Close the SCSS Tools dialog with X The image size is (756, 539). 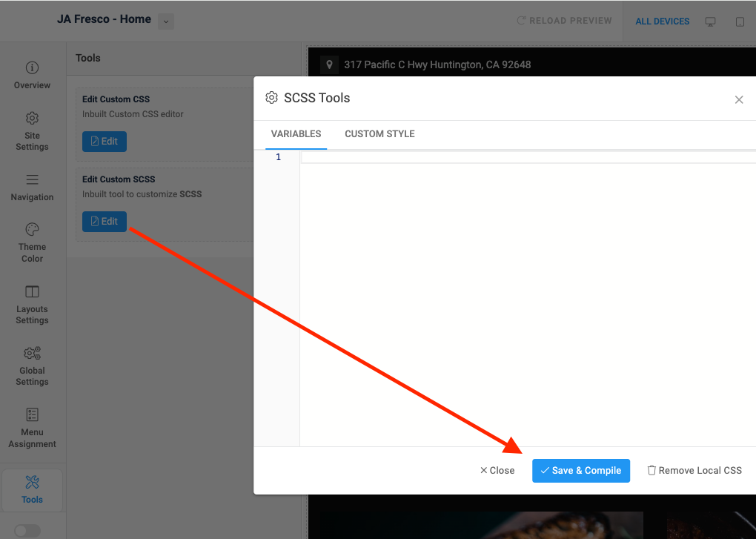coord(739,100)
